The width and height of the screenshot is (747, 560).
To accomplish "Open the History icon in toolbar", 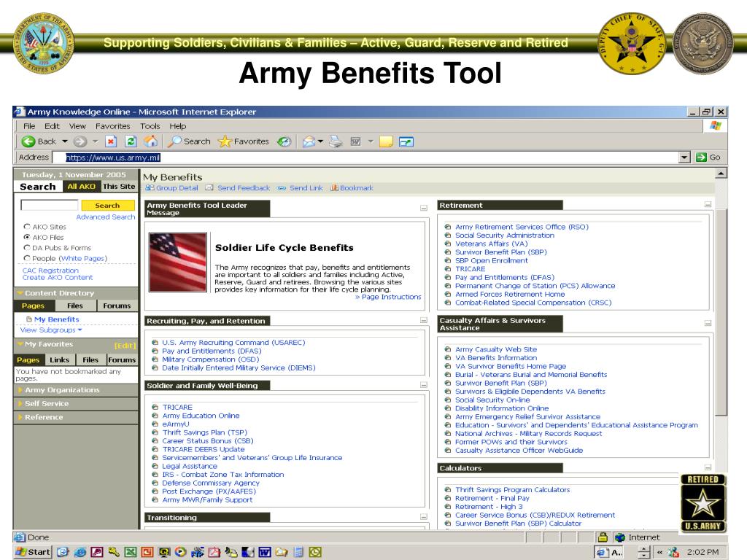I will pos(285,141).
